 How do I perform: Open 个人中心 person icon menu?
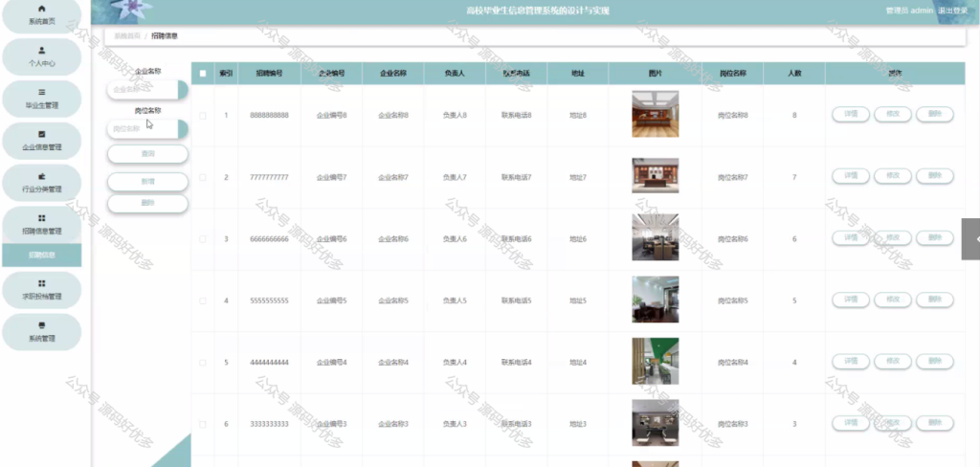tap(42, 50)
